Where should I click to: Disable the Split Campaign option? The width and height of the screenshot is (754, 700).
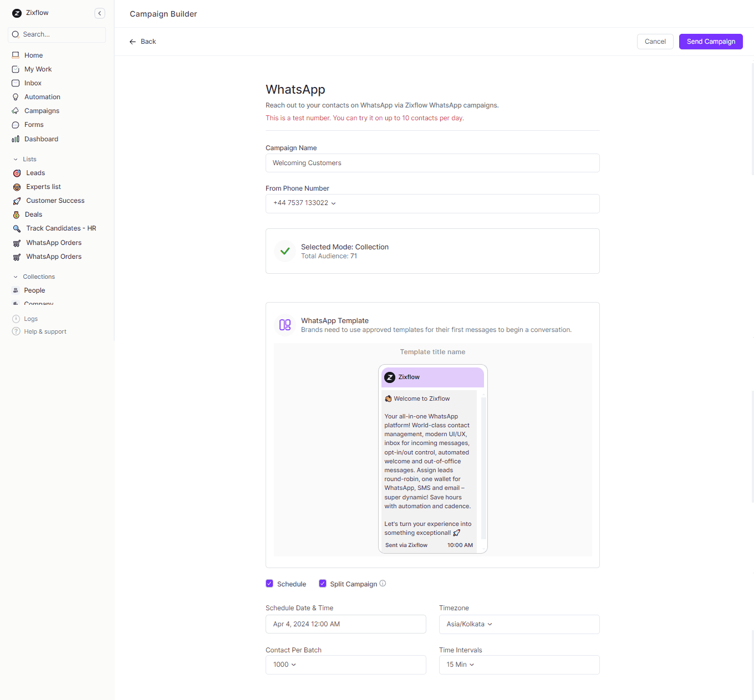tap(323, 583)
